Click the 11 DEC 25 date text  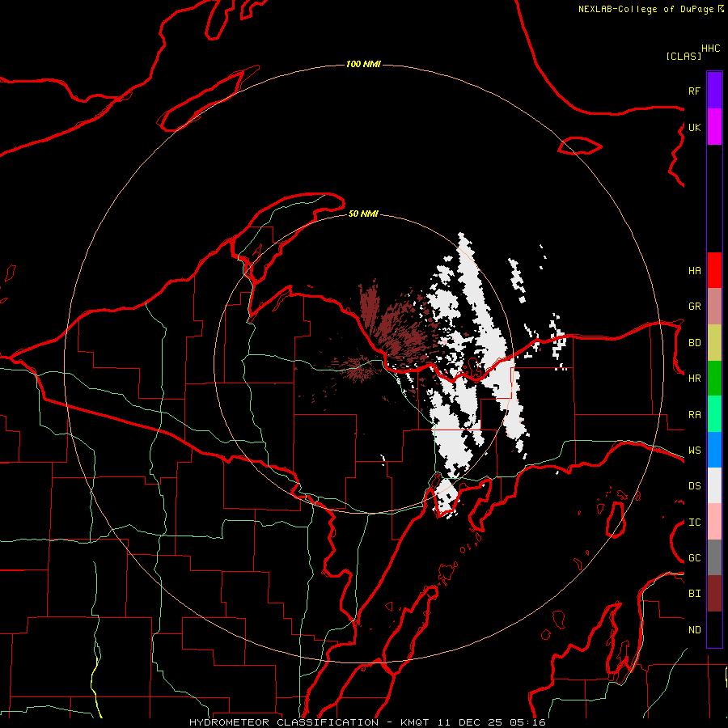coord(470,722)
